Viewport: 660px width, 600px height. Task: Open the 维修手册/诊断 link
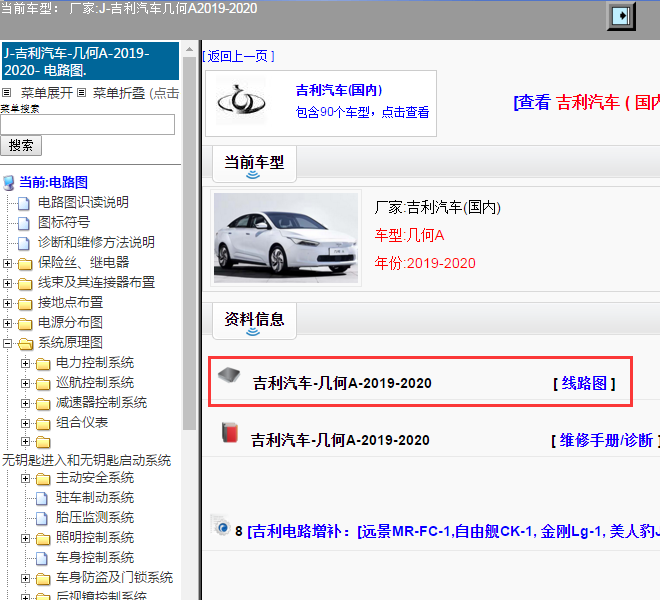[606, 440]
